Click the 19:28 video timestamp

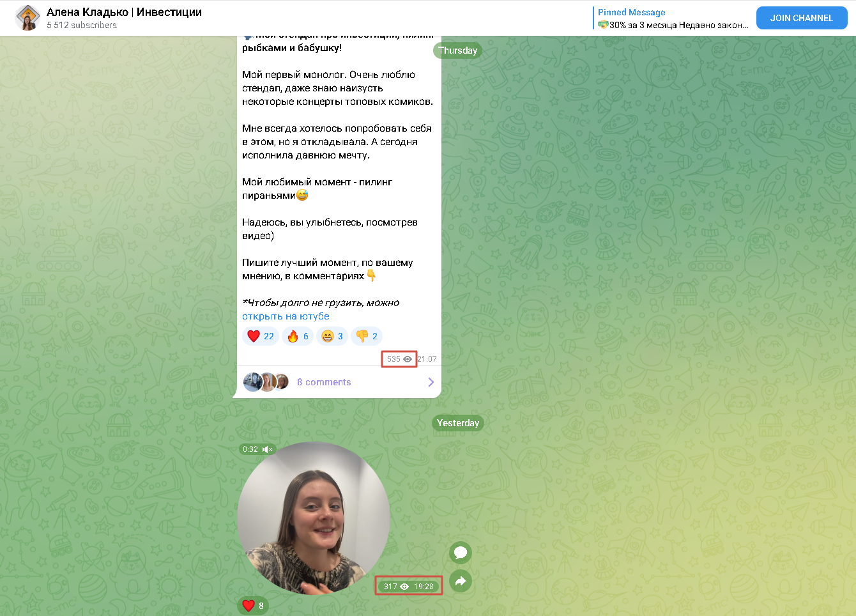click(x=424, y=587)
